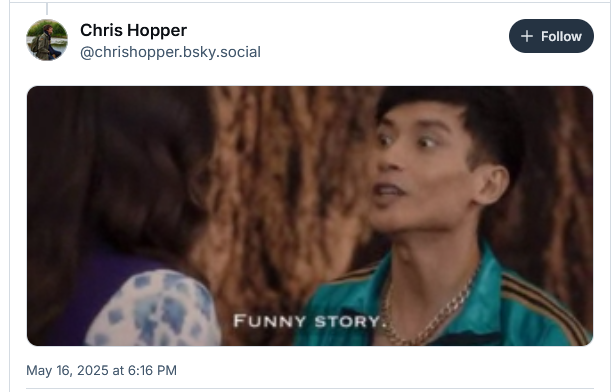Play the Funny Story GIF
The width and height of the screenshot is (614, 392).
pyautogui.click(x=310, y=216)
